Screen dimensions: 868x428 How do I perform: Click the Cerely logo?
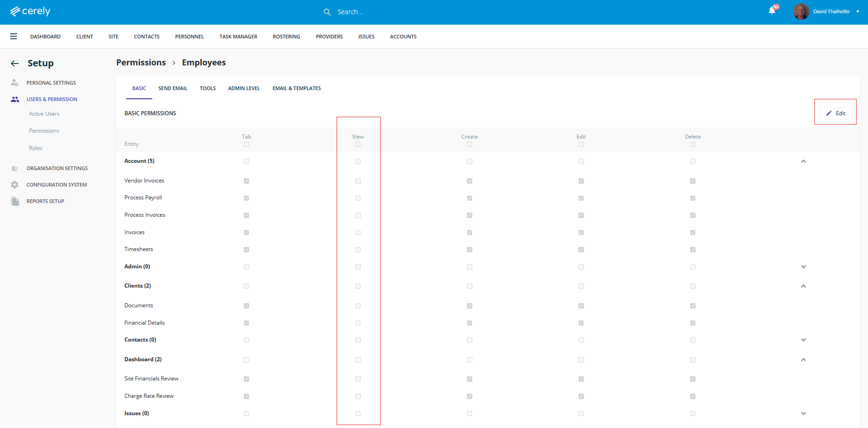(30, 11)
